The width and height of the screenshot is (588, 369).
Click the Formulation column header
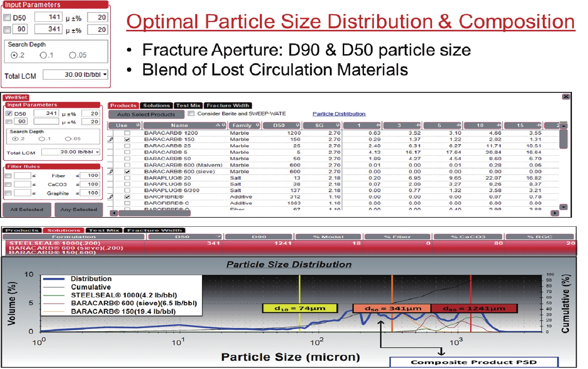click(74, 237)
